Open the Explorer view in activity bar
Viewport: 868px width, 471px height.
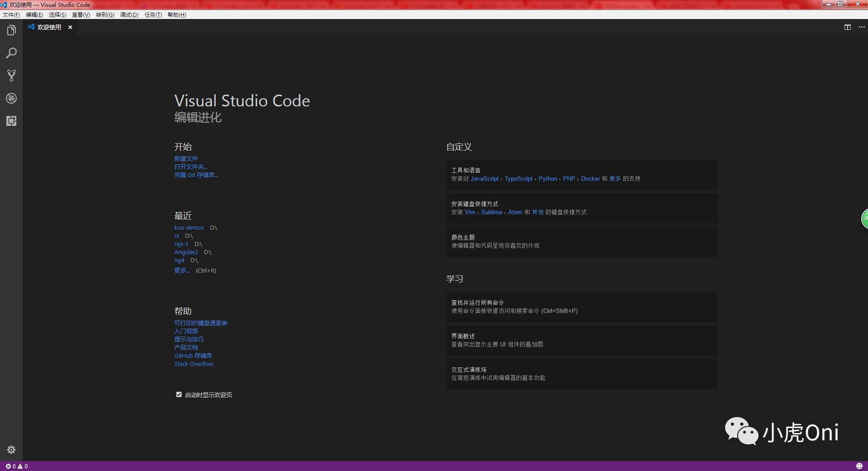(x=11, y=30)
